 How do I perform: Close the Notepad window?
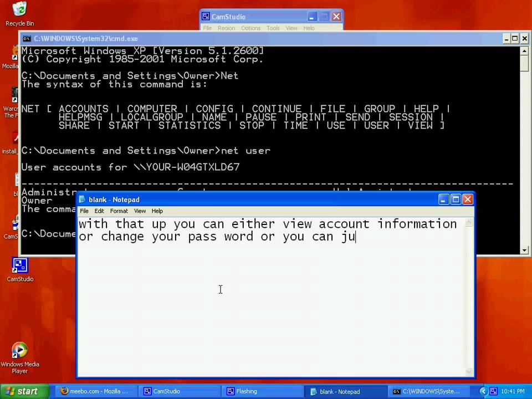468,199
